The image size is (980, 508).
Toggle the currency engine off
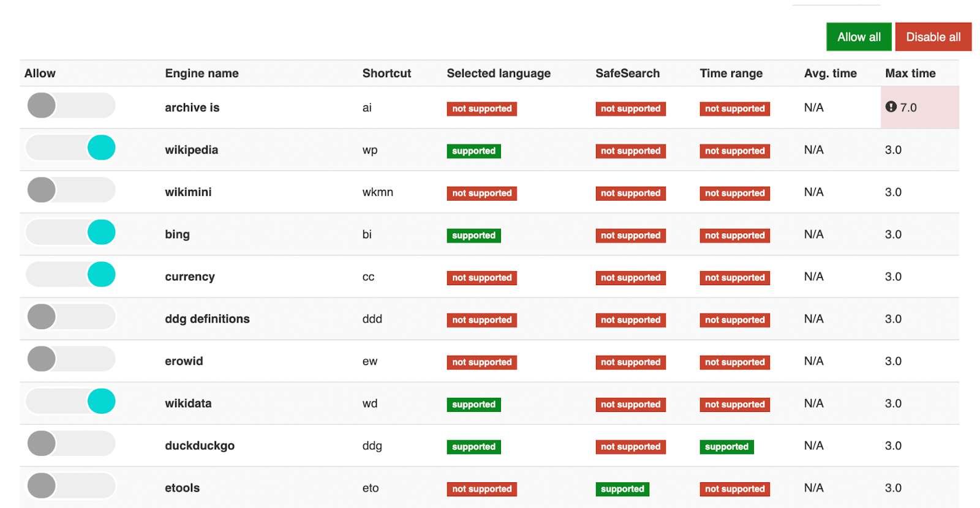(x=71, y=274)
